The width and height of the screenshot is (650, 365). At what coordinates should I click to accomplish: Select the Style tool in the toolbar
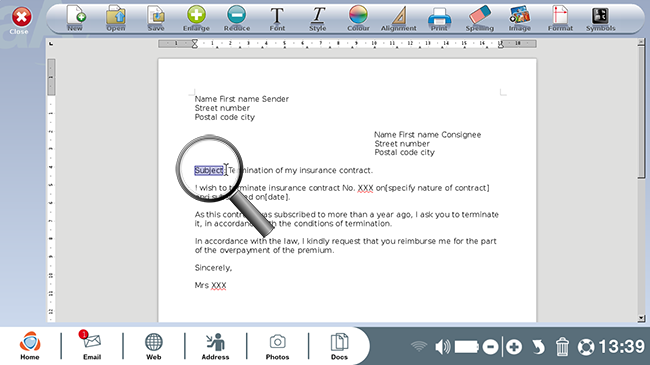tap(318, 18)
